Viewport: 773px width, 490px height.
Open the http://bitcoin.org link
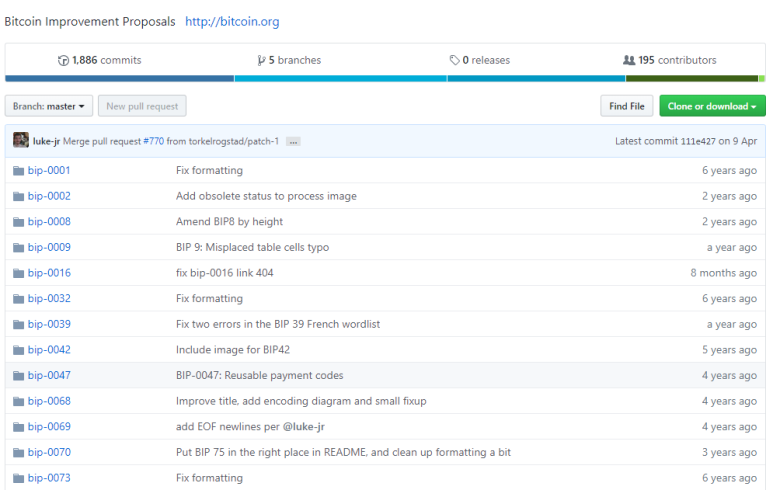click(232, 22)
